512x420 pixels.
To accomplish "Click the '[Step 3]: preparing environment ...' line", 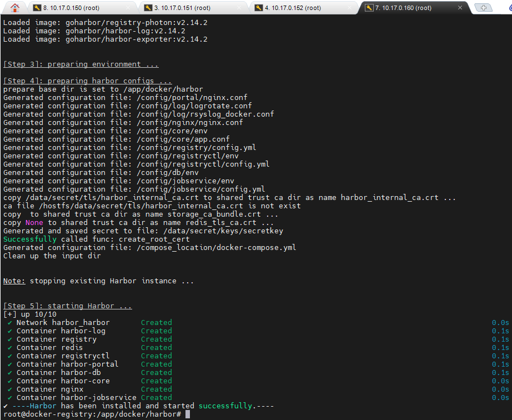I will click(81, 64).
